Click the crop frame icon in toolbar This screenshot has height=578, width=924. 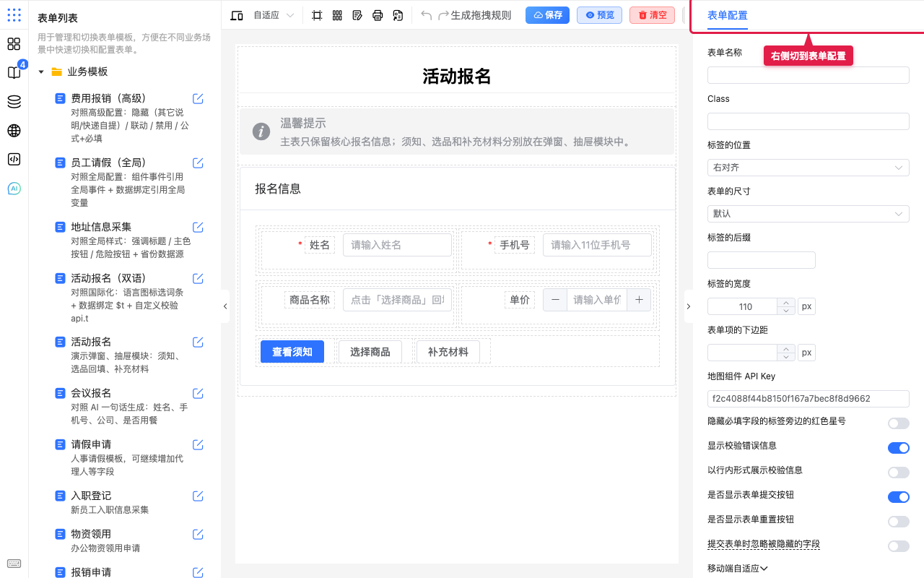pyautogui.click(x=317, y=15)
